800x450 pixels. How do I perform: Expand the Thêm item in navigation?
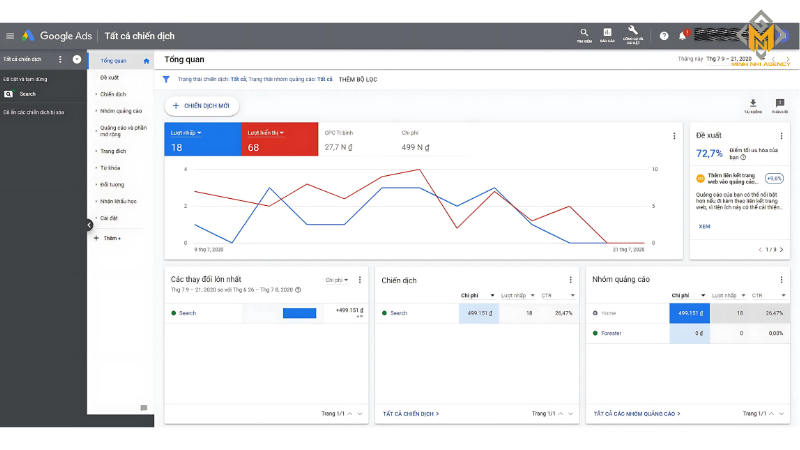pos(108,238)
